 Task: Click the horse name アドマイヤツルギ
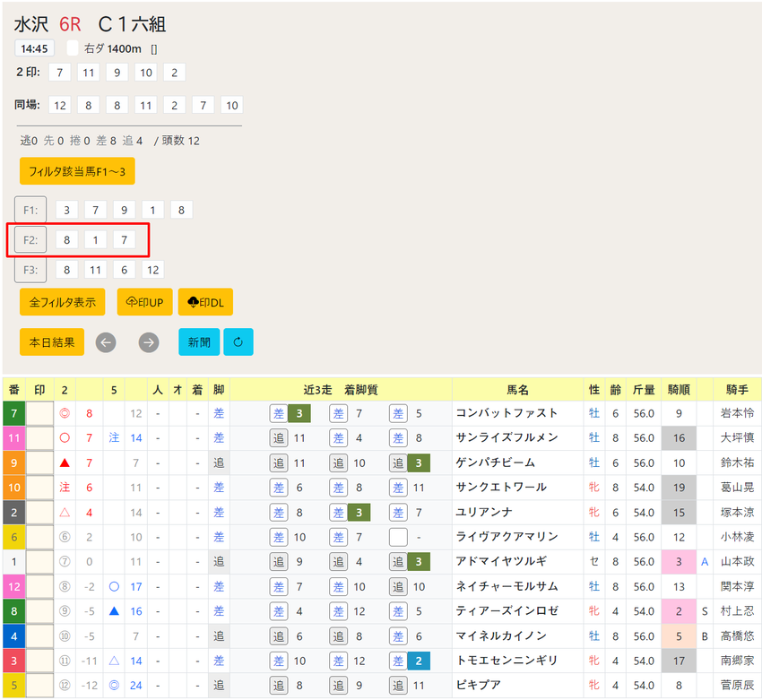(501, 562)
